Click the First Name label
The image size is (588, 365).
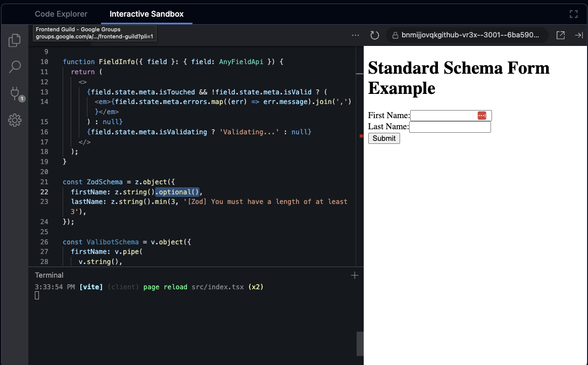[x=389, y=116]
